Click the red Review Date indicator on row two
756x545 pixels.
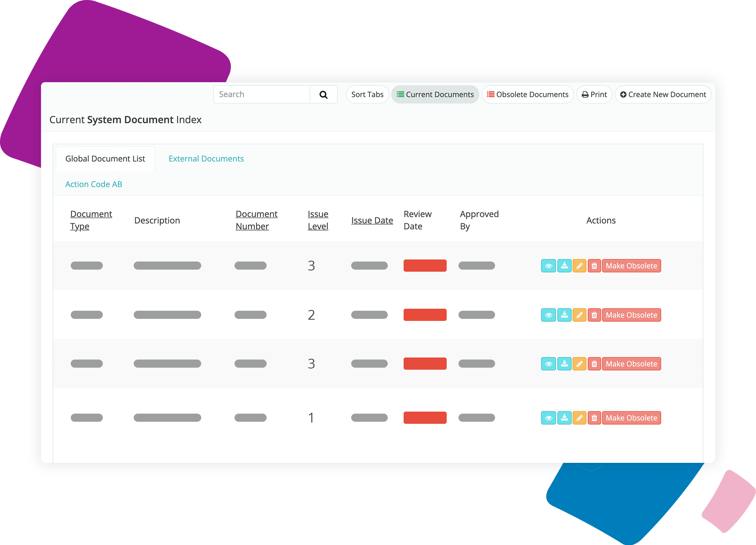pyautogui.click(x=425, y=314)
